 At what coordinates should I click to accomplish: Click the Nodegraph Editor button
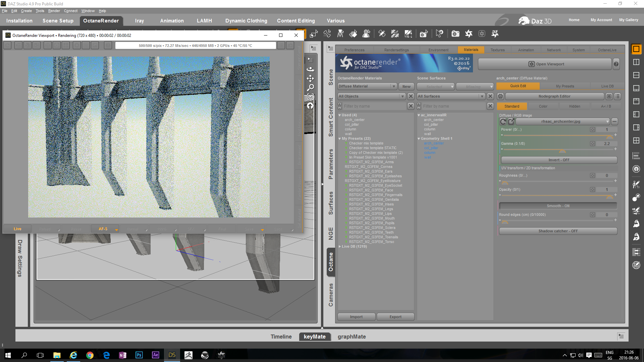(x=554, y=96)
